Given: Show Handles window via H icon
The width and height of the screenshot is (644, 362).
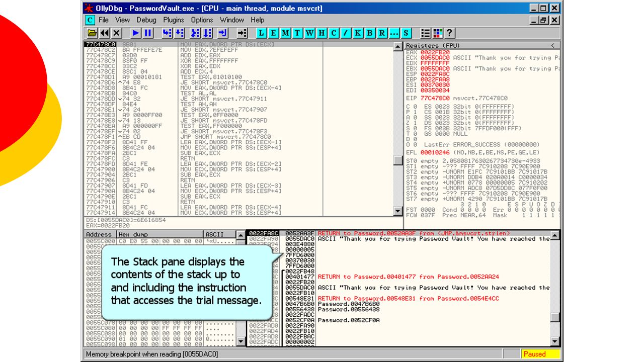Looking at the screenshot, I should 322,33.
